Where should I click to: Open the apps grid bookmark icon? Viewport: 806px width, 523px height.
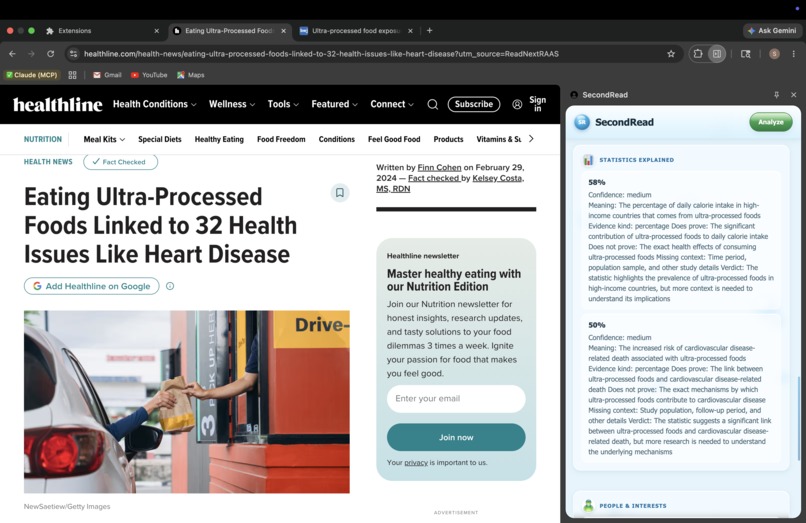[72, 75]
